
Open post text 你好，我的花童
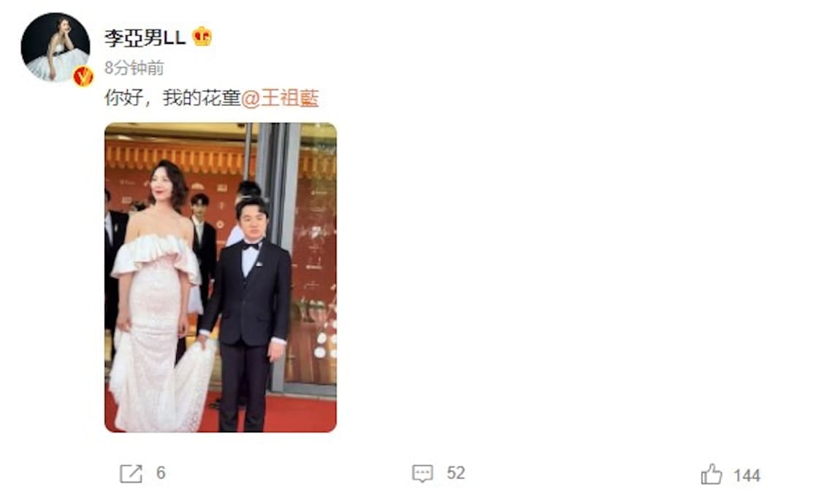coord(172,99)
